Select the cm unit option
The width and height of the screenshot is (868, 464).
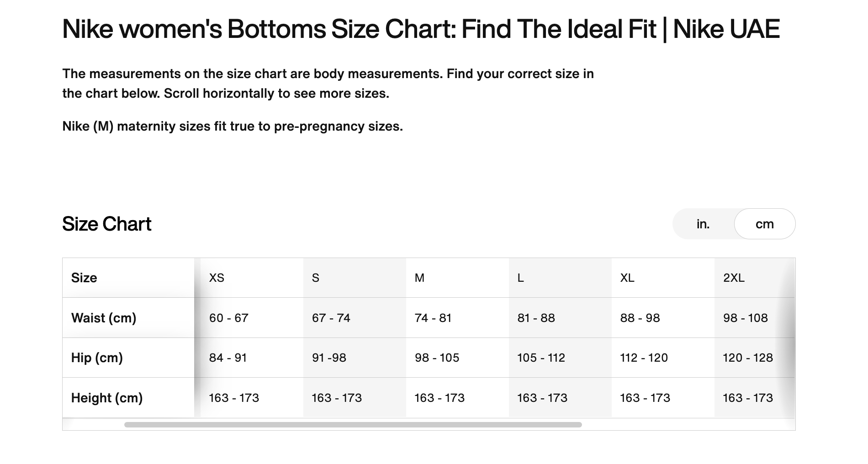coord(764,224)
